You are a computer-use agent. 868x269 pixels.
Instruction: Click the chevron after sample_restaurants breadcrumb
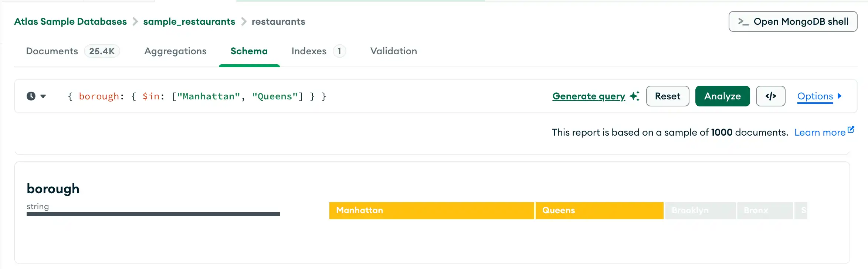pyautogui.click(x=244, y=21)
